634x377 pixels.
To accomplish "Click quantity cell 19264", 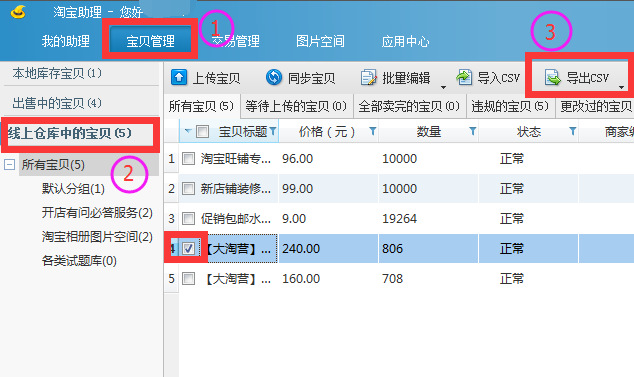I will point(399,218).
